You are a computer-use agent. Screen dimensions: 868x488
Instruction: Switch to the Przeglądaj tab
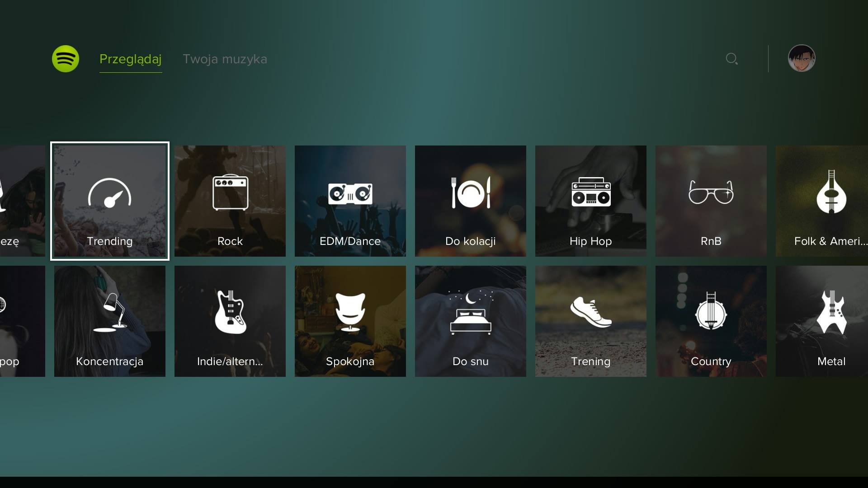(130, 59)
